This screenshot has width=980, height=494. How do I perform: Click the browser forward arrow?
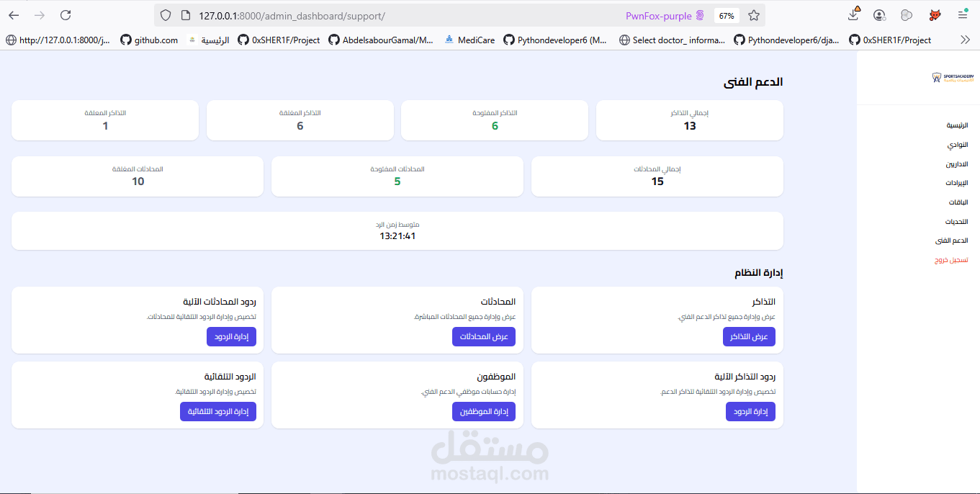[x=40, y=15]
